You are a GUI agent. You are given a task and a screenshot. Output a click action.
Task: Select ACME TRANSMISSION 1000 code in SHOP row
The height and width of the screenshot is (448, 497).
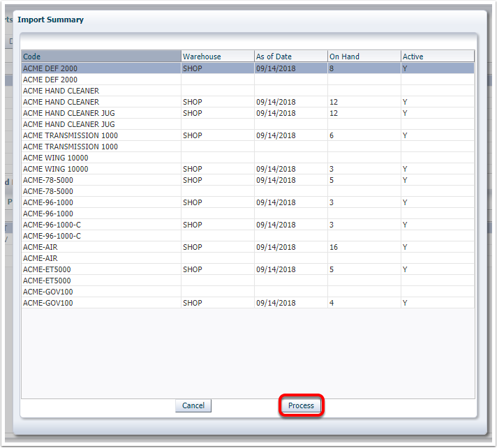click(x=101, y=135)
